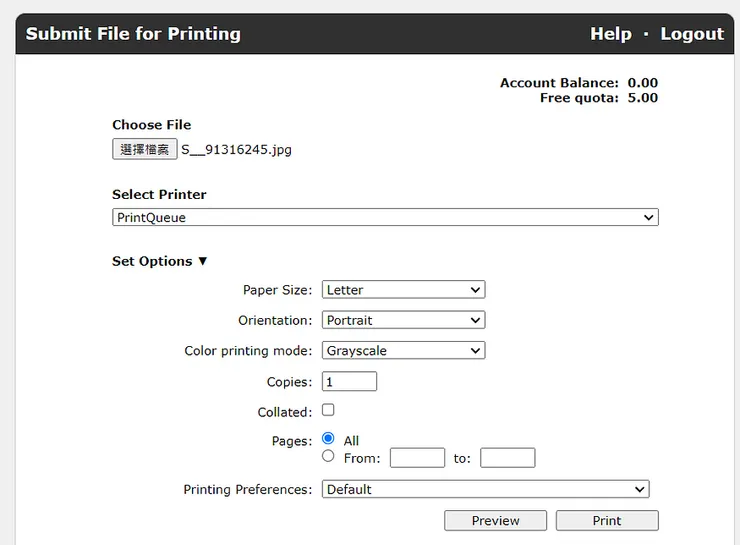Open the Color printing mode dropdown
This screenshot has width=740, height=545.
pyautogui.click(x=403, y=351)
